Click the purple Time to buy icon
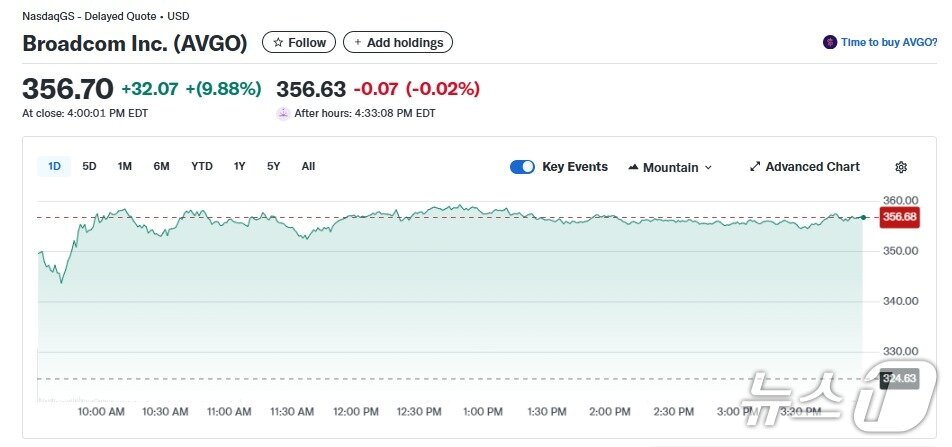Viewport: 952px width, 447px height. 829,43
